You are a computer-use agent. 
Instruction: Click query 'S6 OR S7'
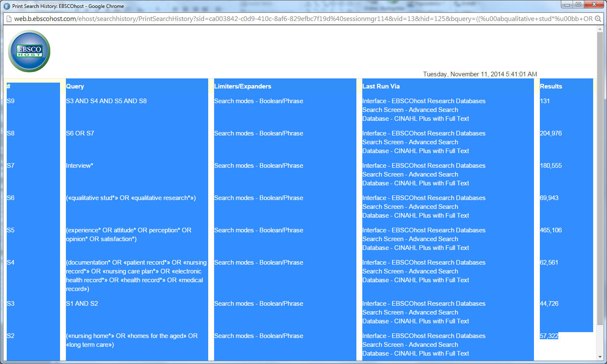[80, 133]
